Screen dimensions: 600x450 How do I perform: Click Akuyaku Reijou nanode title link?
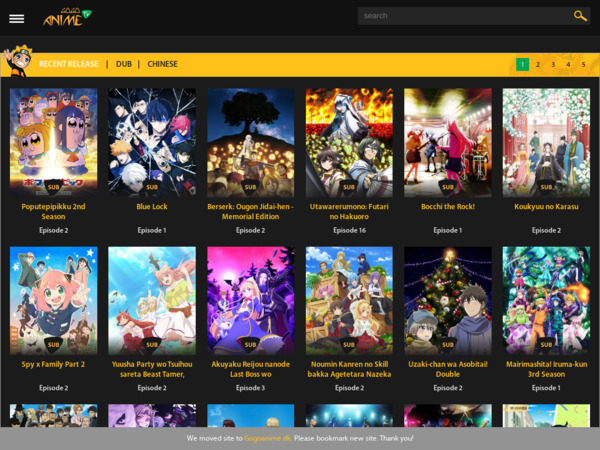[x=251, y=369]
